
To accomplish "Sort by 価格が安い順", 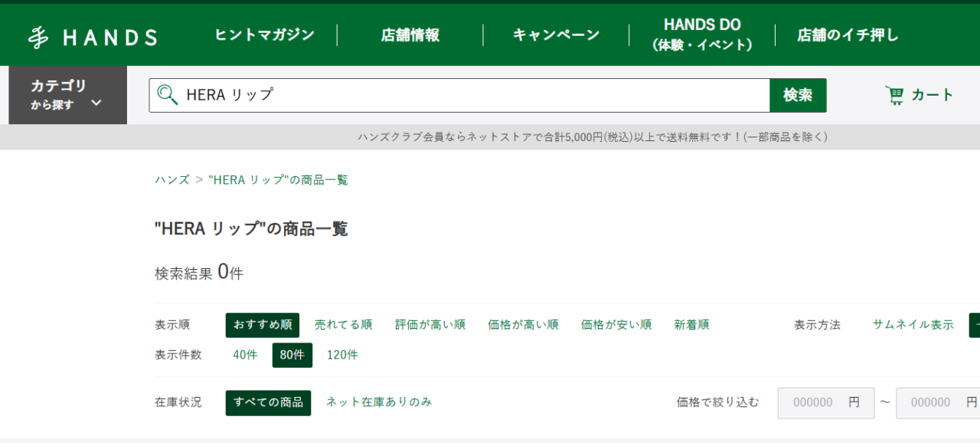I will (616, 325).
